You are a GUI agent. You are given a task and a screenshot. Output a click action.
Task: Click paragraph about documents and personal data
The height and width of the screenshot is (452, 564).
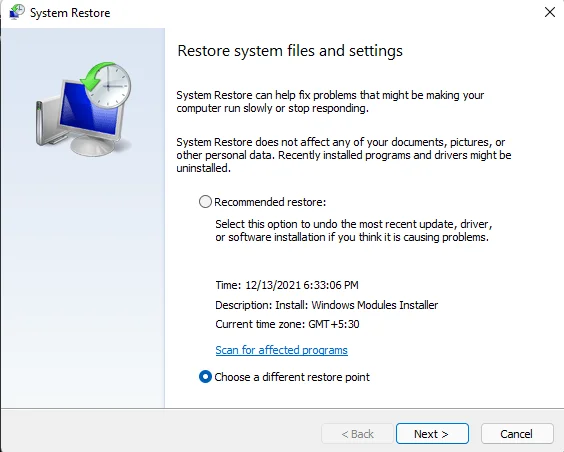[x=344, y=155]
